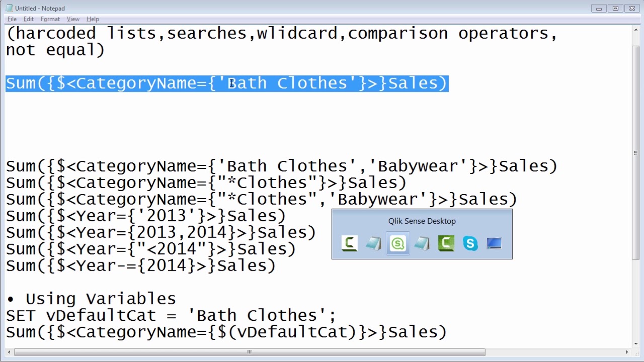Click the Notepad icon in the title bar

tap(9, 8)
